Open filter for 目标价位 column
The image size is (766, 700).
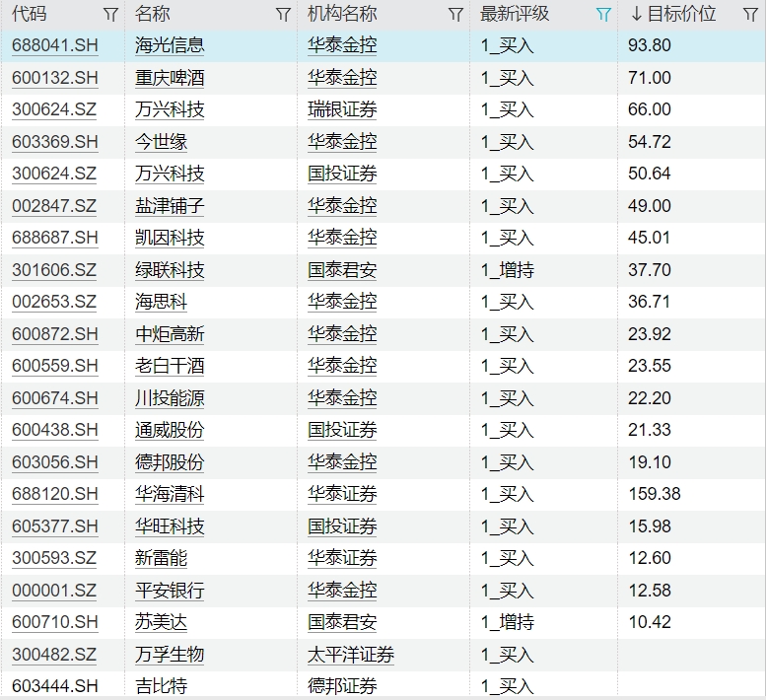tap(750, 15)
